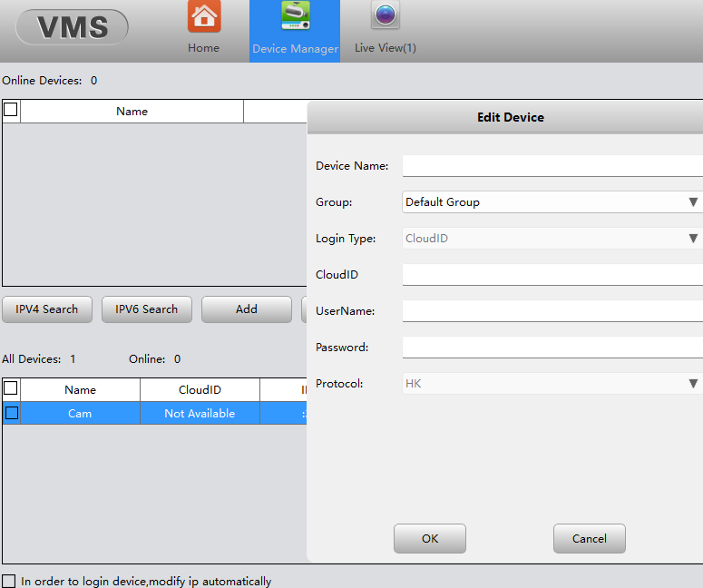Click the Live View camera icon
Screen dimensions: 703x588
click(386, 15)
